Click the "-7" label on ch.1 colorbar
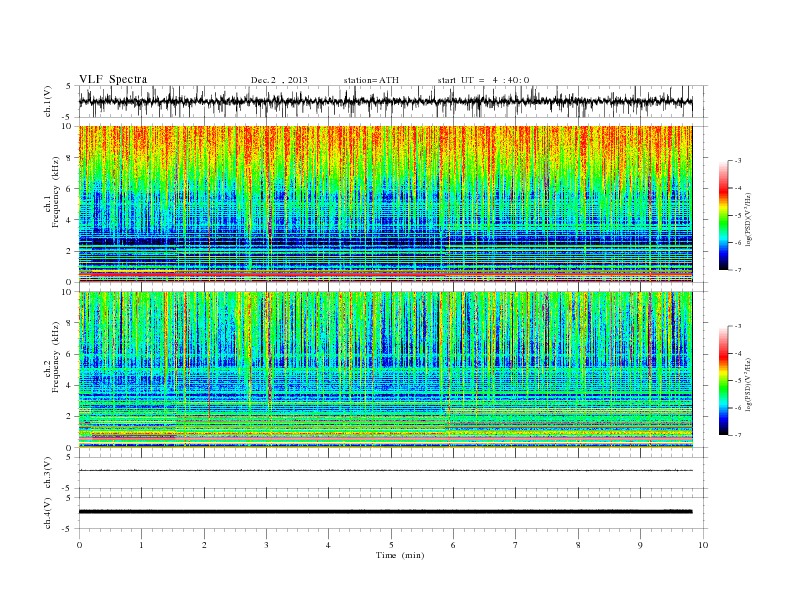The height and width of the screenshot is (612, 792). (x=738, y=270)
